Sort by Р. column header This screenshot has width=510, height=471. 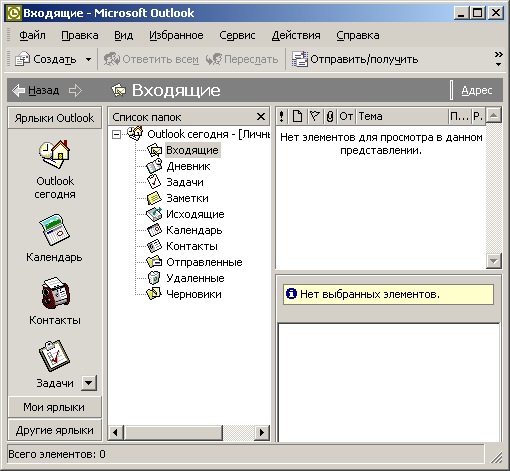478,116
